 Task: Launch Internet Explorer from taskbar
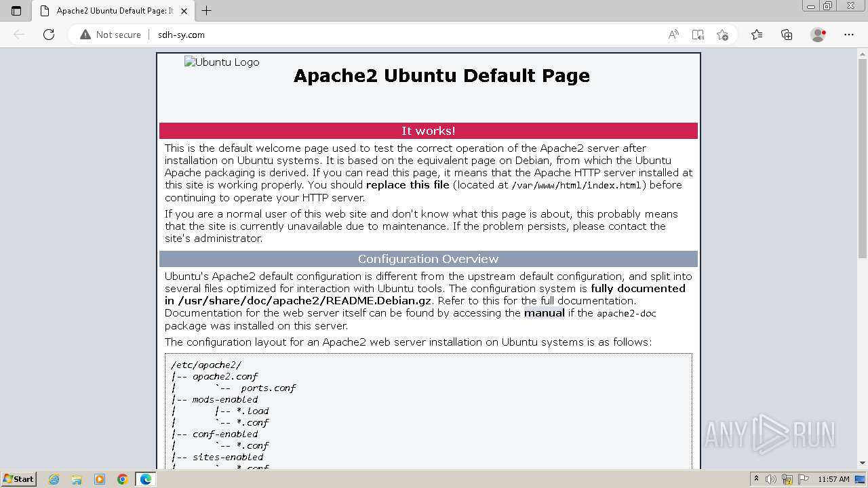(54, 479)
